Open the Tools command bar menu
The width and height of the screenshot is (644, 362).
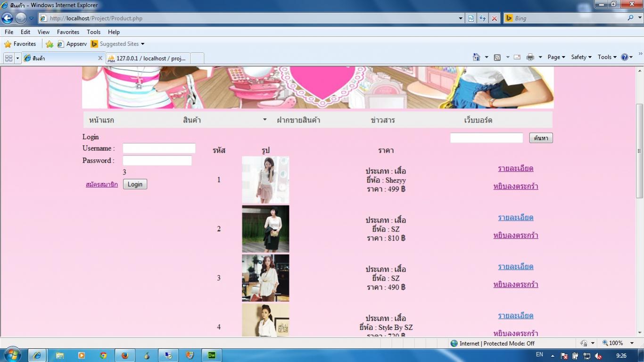(x=607, y=57)
